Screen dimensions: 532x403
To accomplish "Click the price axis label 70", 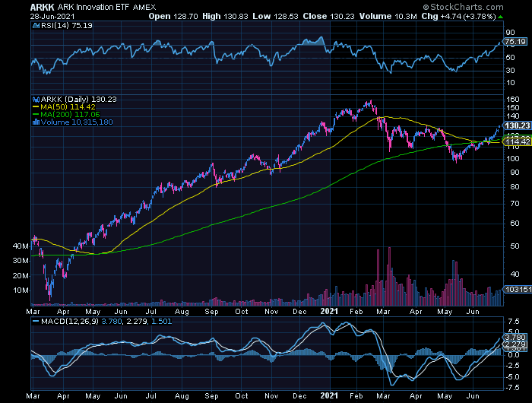I will point(515,203).
